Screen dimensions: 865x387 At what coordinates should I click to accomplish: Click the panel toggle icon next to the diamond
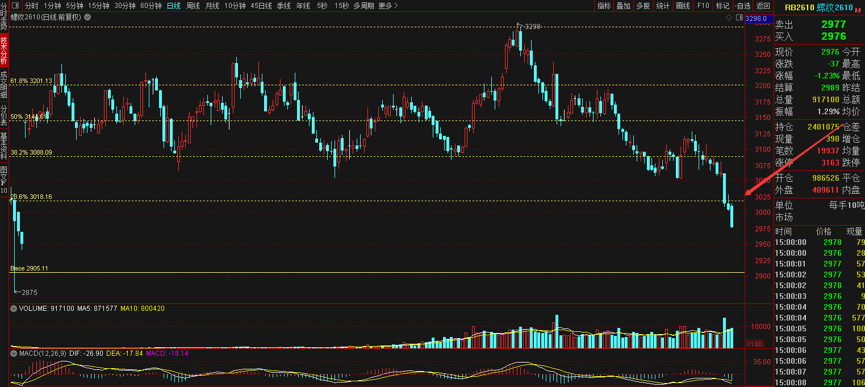pos(739,18)
